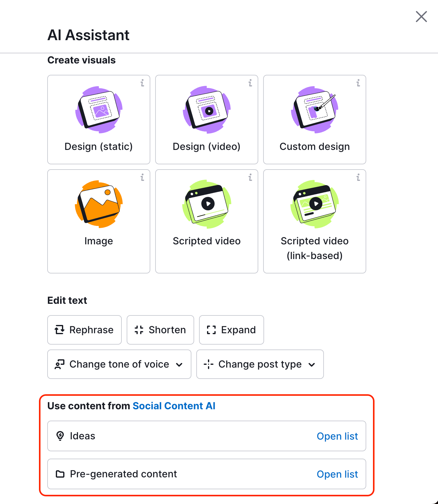The width and height of the screenshot is (438, 504).
Task: Expand the Change tone of voice dropdown
Action: pos(119,364)
